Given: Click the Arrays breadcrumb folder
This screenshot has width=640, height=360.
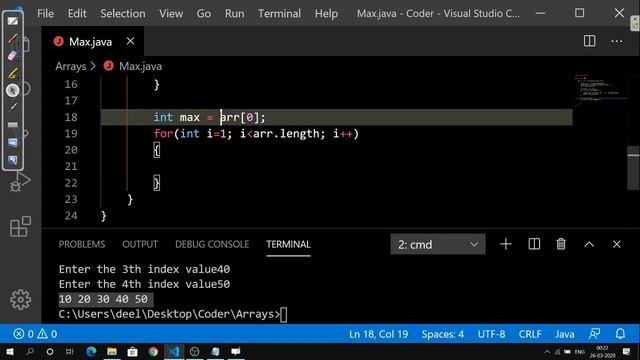Looking at the screenshot, I should pyautogui.click(x=71, y=66).
